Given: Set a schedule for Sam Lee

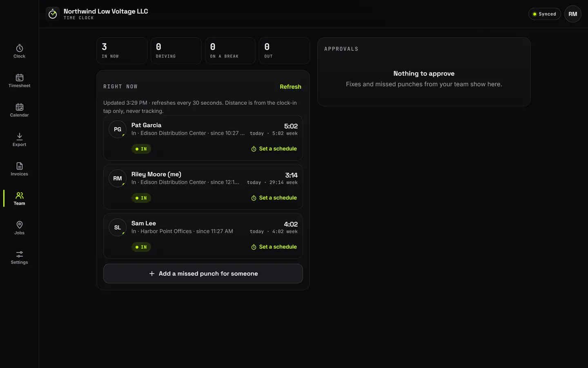Looking at the screenshot, I should click(x=274, y=247).
